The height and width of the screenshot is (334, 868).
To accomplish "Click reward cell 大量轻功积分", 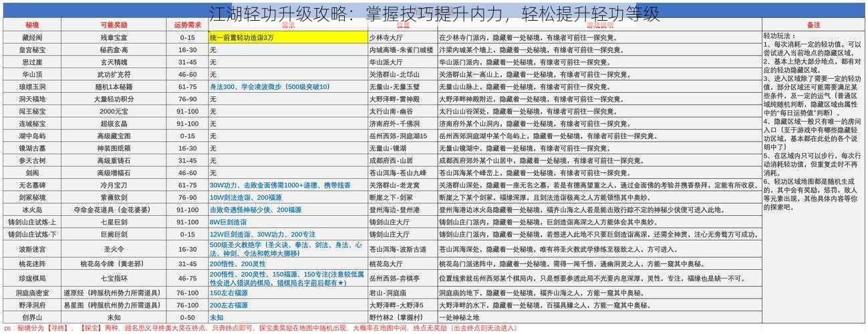I will tap(114, 99).
